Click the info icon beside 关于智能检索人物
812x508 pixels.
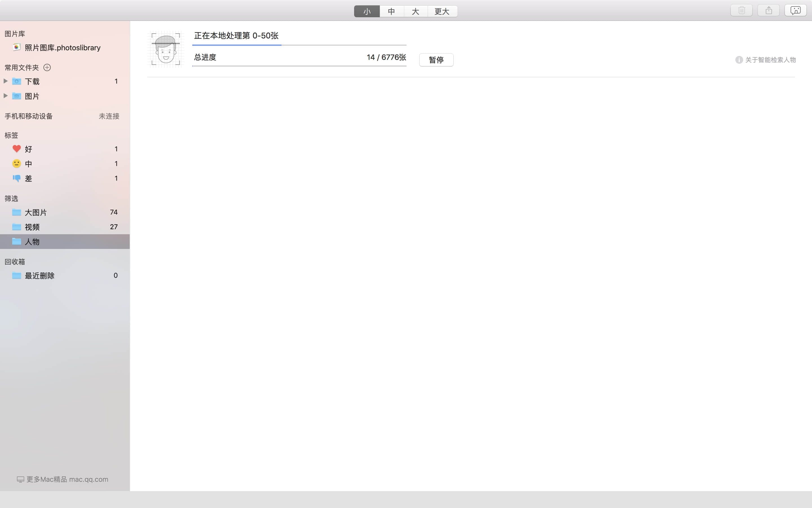click(x=739, y=60)
